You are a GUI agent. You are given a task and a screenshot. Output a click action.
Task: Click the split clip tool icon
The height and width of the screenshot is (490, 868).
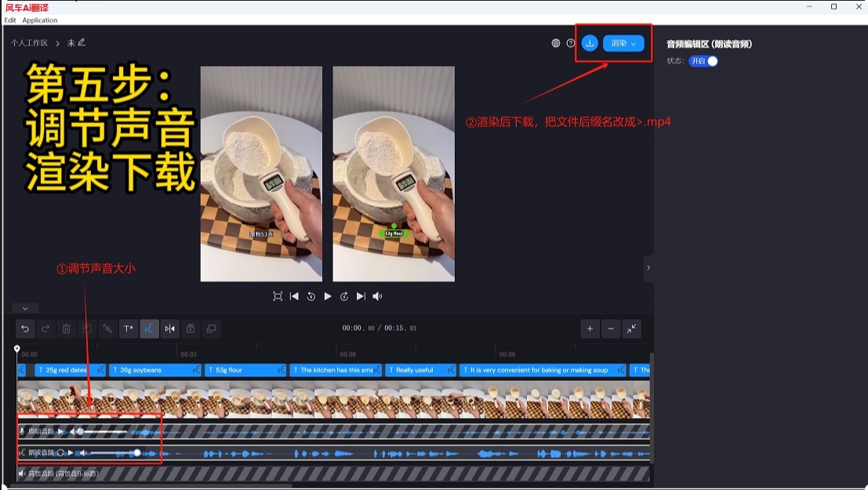click(169, 328)
